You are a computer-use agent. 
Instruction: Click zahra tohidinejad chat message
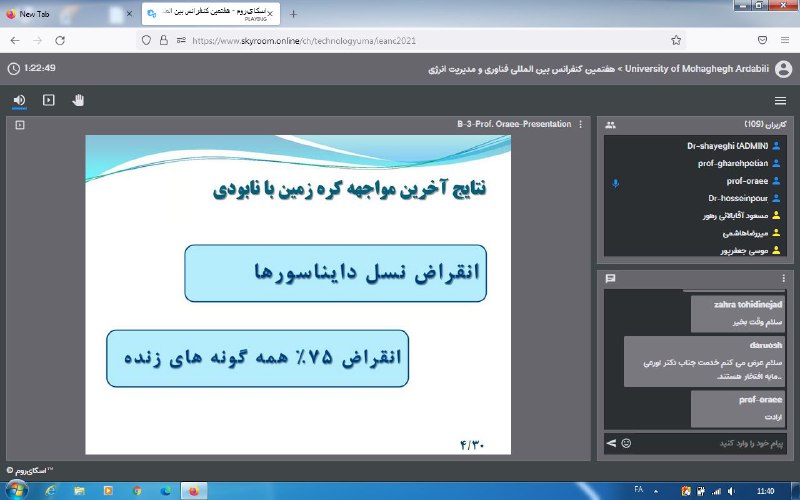pos(738,313)
